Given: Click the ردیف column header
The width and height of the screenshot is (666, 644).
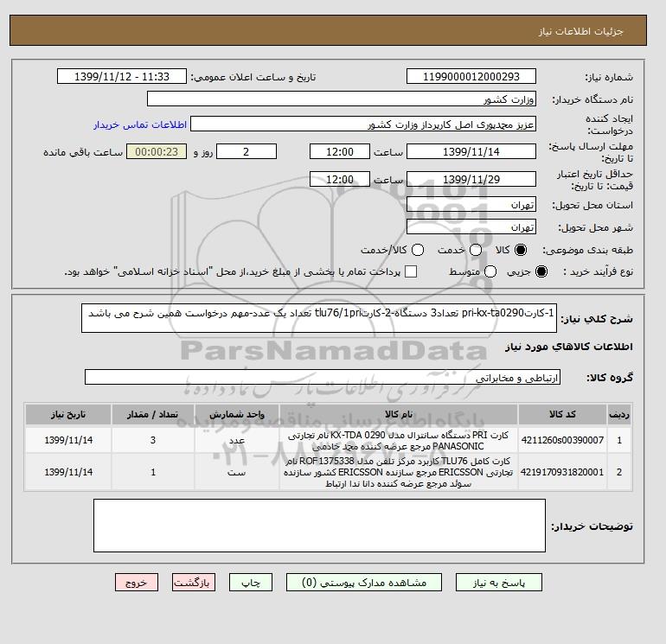Looking at the screenshot, I should [x=619, y=414].
